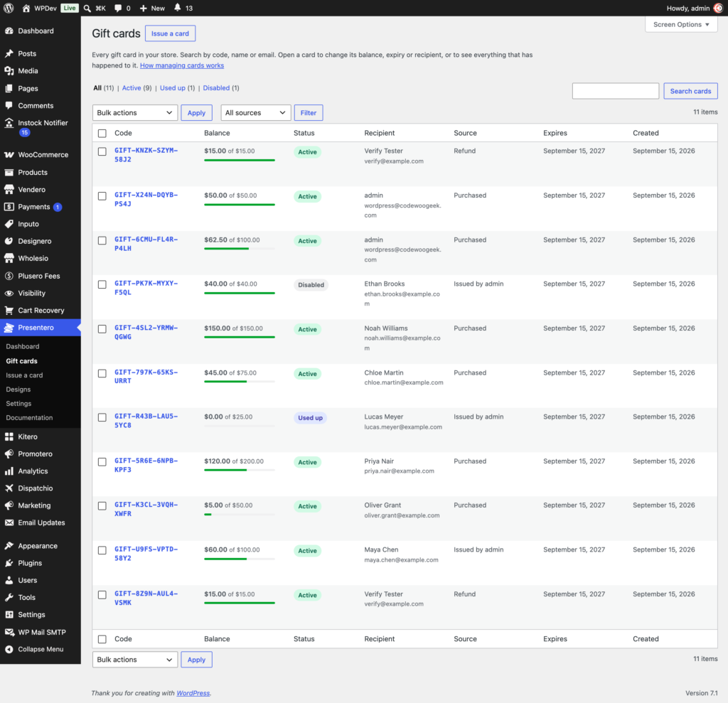Image resolution: width=728 pixels, height=703 pixels.
Task: Open Issue a card submenu item
Action: pos(24,375)
